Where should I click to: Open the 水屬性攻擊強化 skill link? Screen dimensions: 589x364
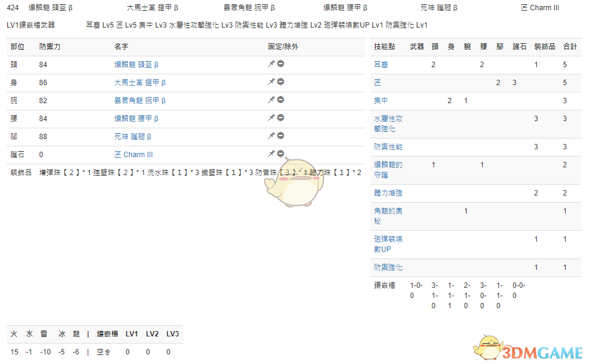tap(388, 124)
